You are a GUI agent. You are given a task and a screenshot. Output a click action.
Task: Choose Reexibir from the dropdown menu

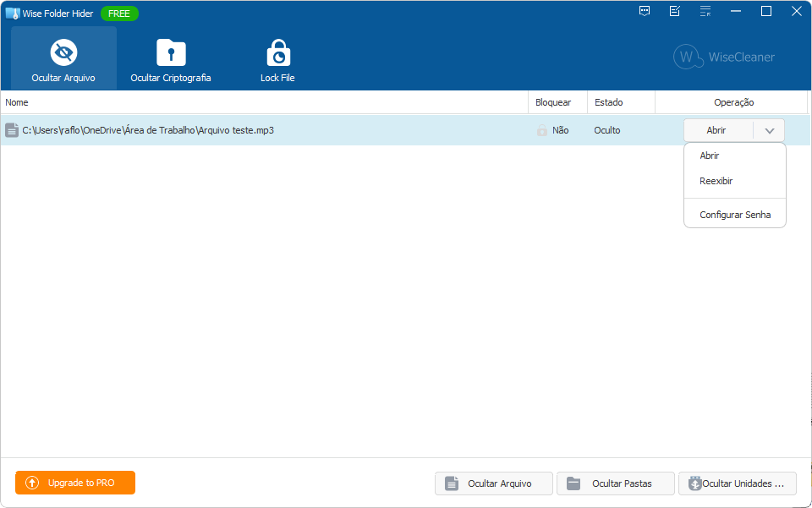[x=735, y=181]
